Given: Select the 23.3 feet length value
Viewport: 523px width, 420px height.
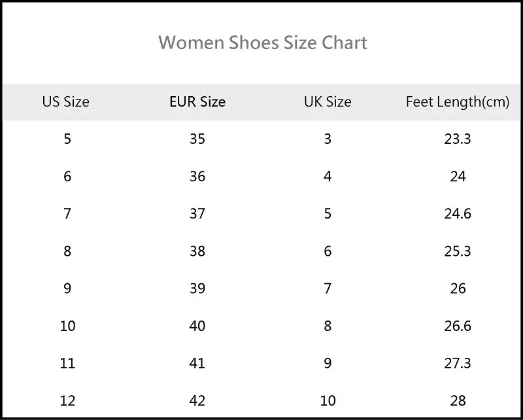Looking at the screenshot, I should 458,139.
